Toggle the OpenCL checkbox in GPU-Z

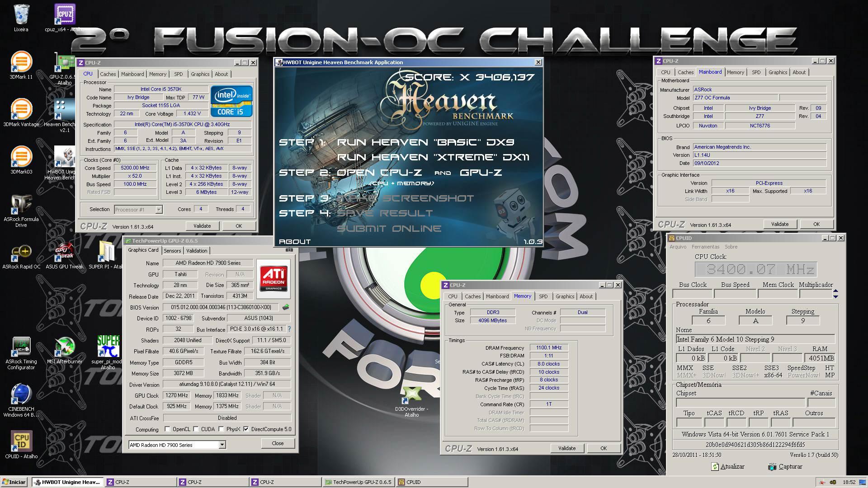pyautogui.click(x=168, y=429)
